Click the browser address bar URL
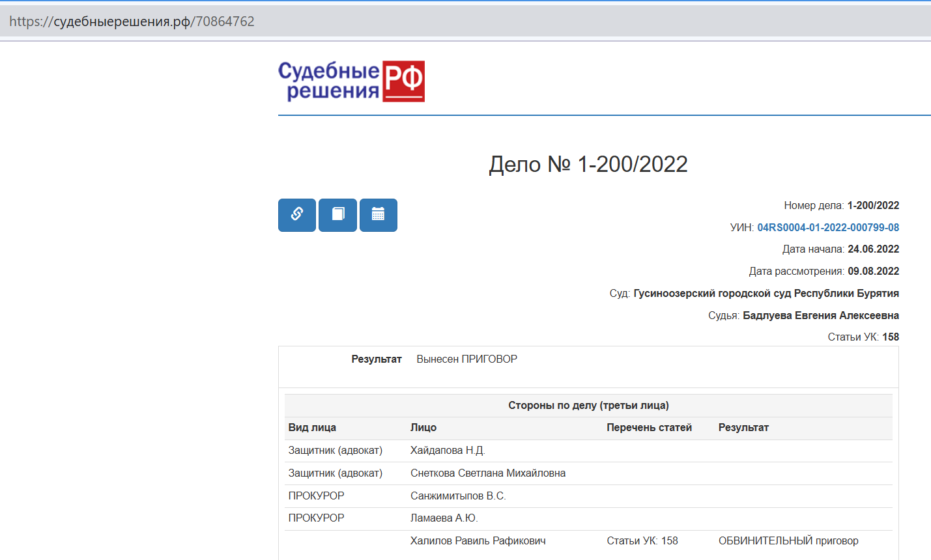931x560 pixels. pyautogui.click(x=132, y=21)
